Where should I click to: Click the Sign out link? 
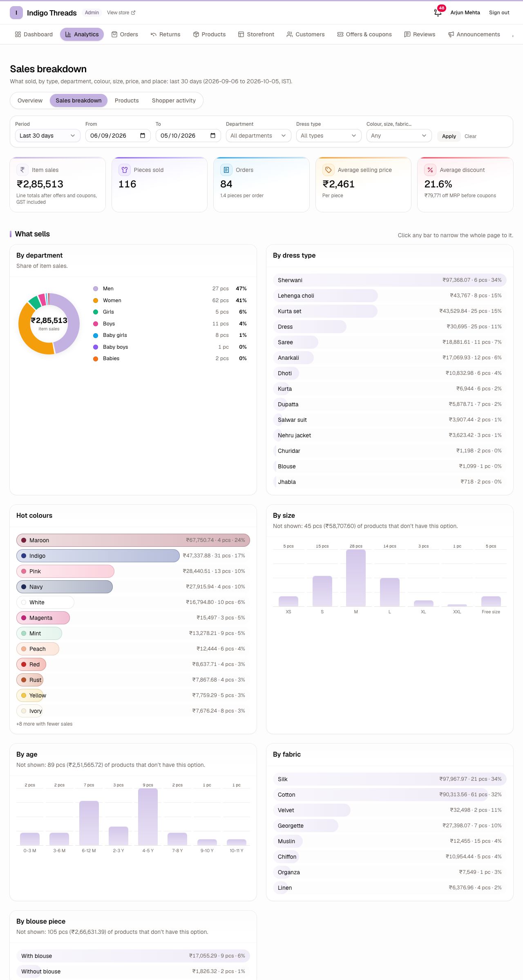pyautogui.click(x=499, y=13)
